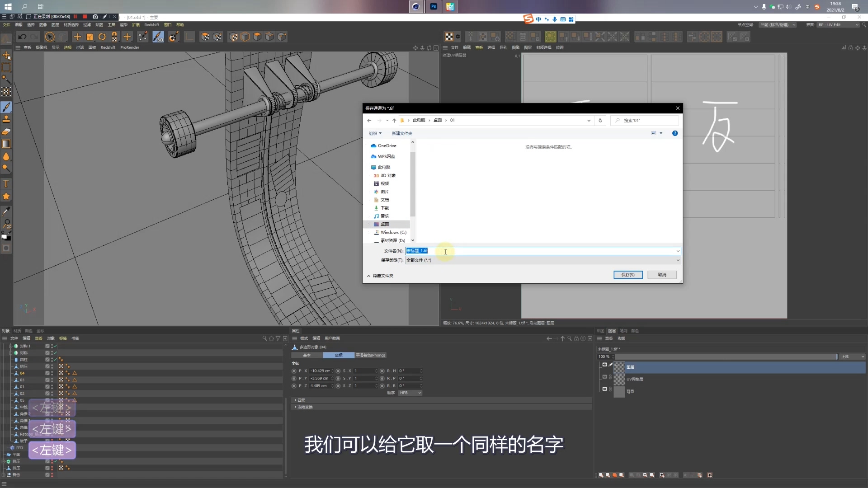Viewport: 868px width, 488px height.
Task: Hide the 图层 layer with its eye icon
Action: point(604,365)
